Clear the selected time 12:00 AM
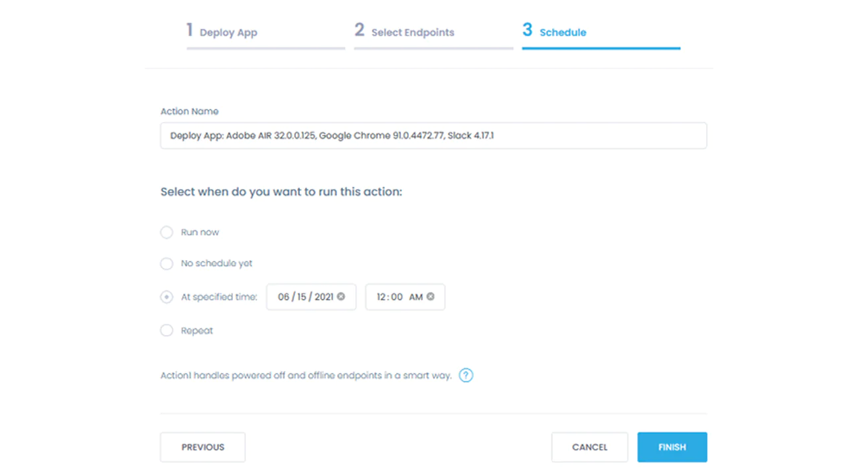868x471 pixels. tap(431, 297)
